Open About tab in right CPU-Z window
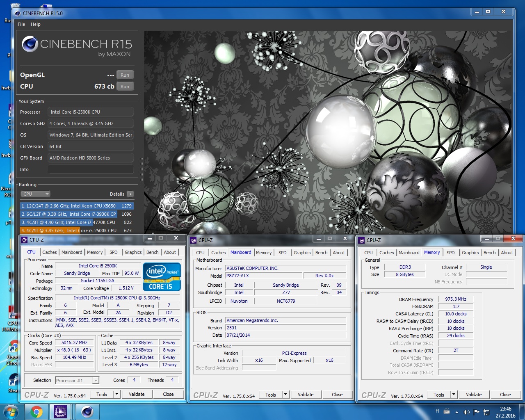Image resolution: width=525 pixels, height=420 pixels. (507, 253)
